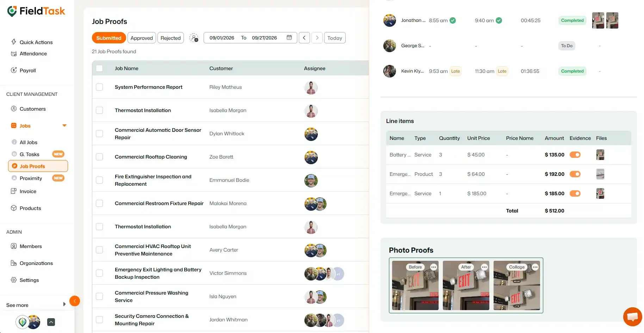Image resolution: width=644 pixels, height=333 pixels.
Task: Toggle evidence for $192.00 product item
Action: pyautogui.click(x=575, y=174)
